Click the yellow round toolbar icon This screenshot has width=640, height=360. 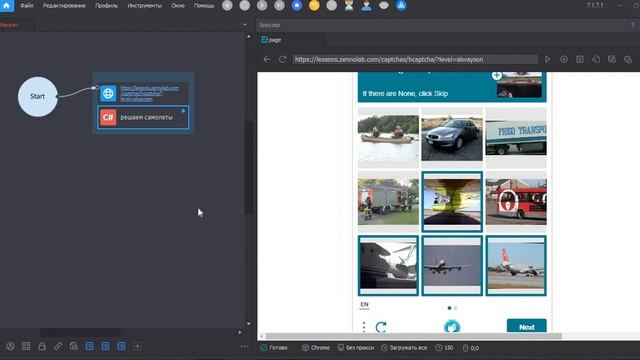pos(314,5)
